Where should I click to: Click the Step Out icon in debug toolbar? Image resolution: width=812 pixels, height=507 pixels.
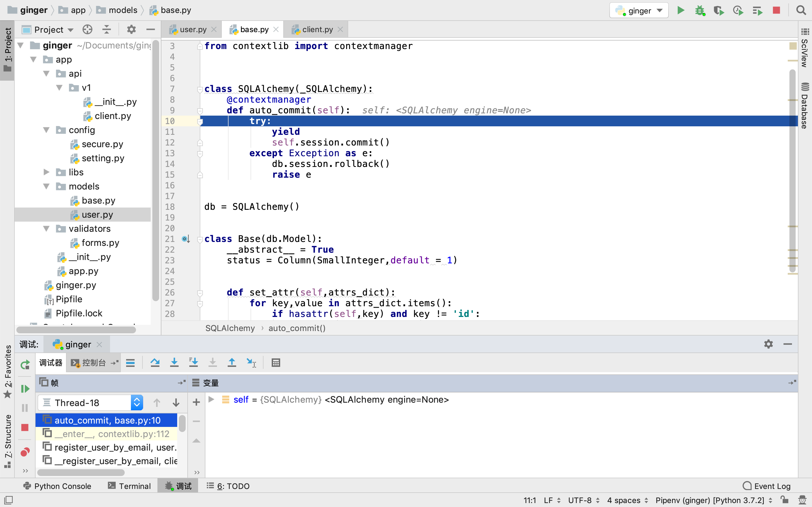click(x=232, y=363)
